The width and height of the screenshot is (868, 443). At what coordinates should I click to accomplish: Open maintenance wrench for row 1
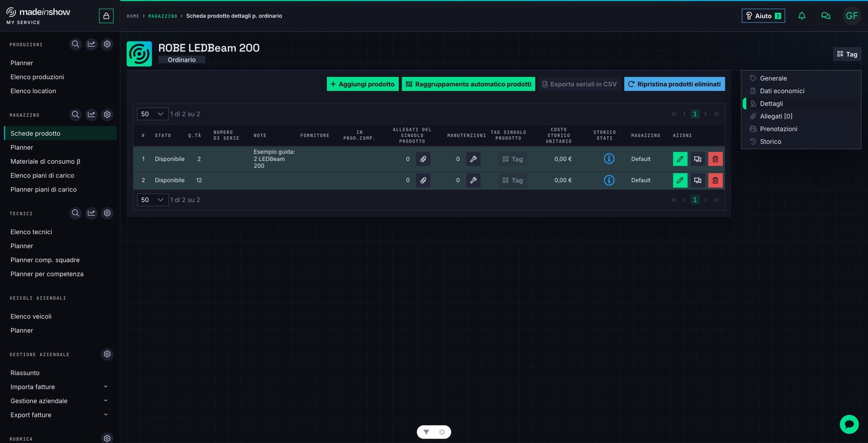[473, 159]
